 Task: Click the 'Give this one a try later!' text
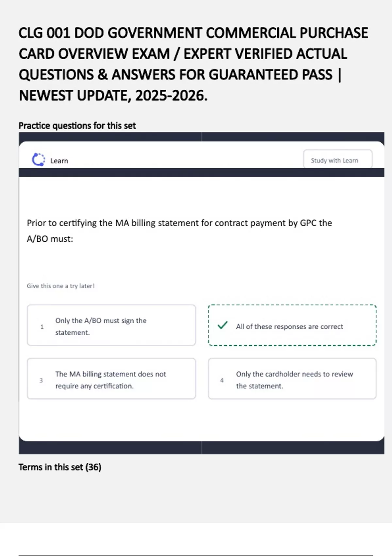coord(61,286)
